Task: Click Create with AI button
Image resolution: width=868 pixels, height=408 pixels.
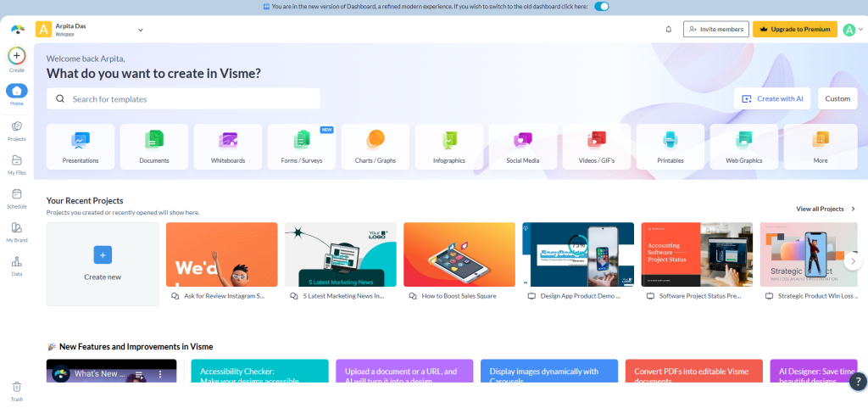Action: click(x=773, y=98)
